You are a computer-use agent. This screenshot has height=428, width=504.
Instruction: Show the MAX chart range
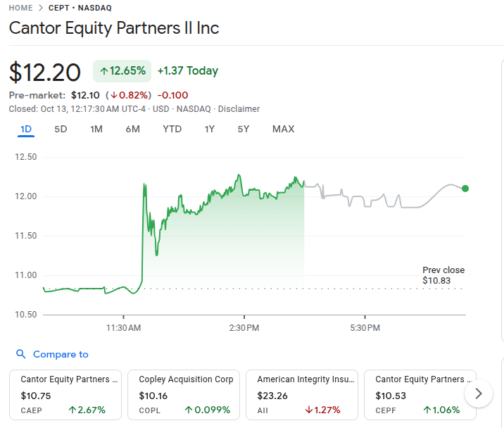tap(283, 129)
